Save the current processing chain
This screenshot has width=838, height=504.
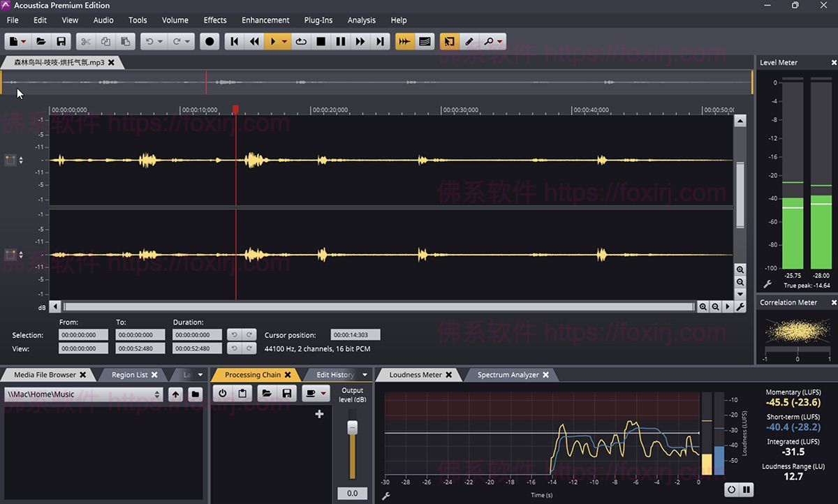click(x=287, y=393)
